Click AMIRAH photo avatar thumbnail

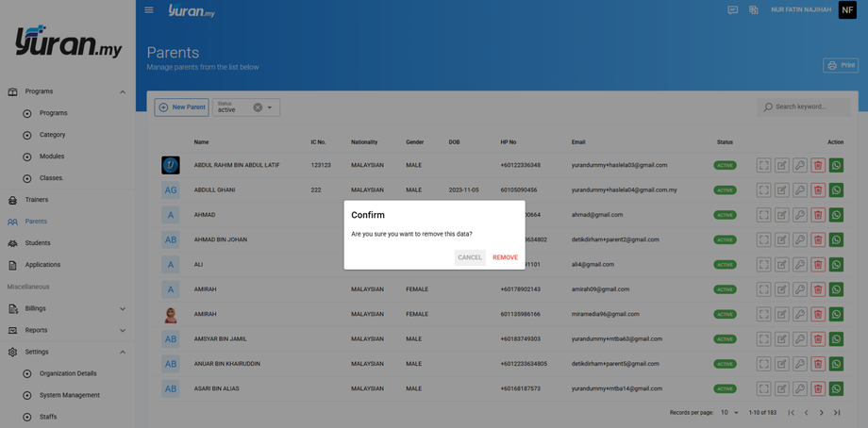click(171, 314)
